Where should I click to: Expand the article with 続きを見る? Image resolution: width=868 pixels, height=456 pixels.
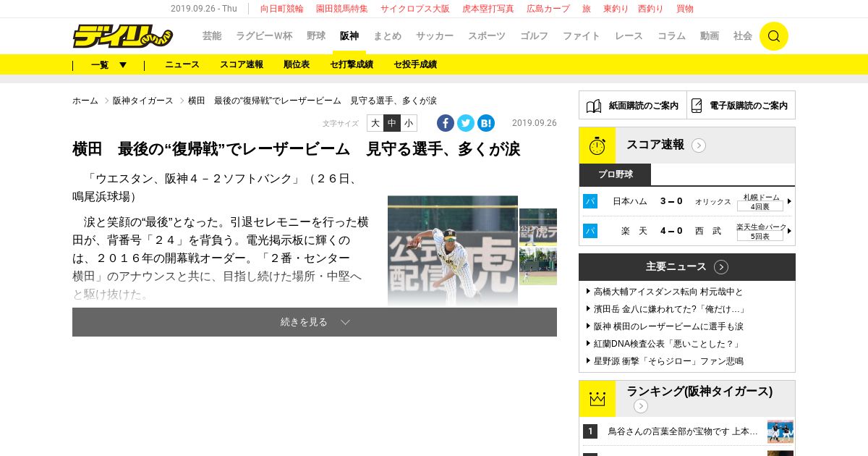tap(315, 322)
